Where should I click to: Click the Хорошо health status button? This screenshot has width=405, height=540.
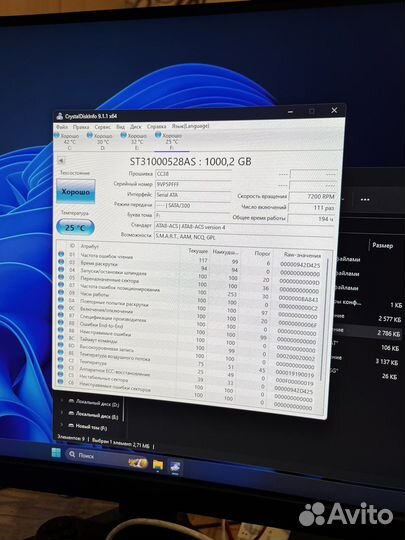point(76,191)
